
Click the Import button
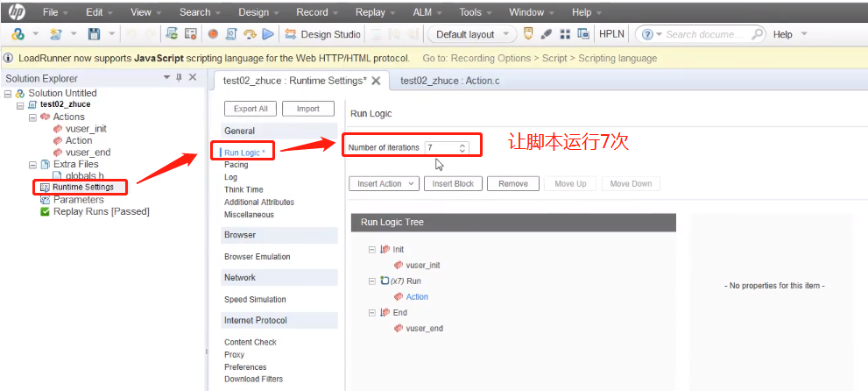tap(308, 109)
